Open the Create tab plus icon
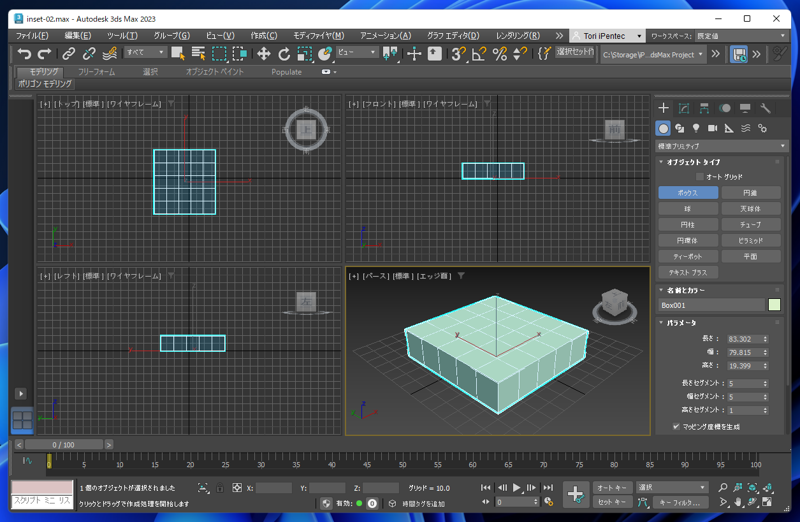 click(x=663, y=108)
